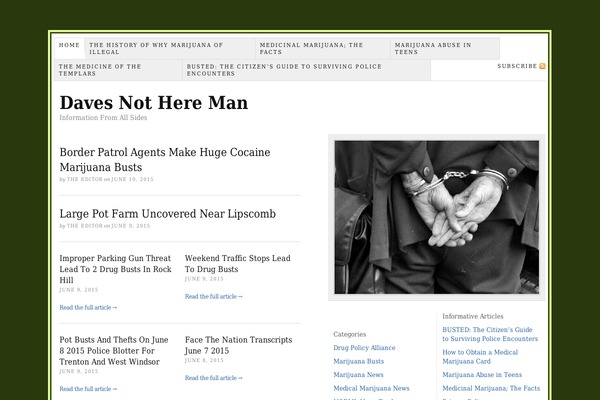The width and height of the screenshot is (600, 400).
Task: Open Large Pot Farm Uncovered Near Lipscomb article
Action: (x=167, y=213)
